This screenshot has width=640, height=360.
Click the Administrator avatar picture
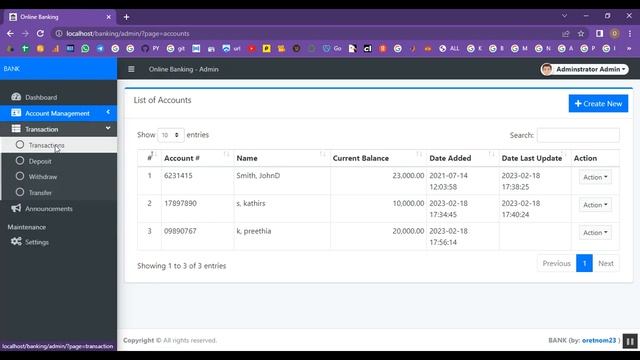click(547, 69)
